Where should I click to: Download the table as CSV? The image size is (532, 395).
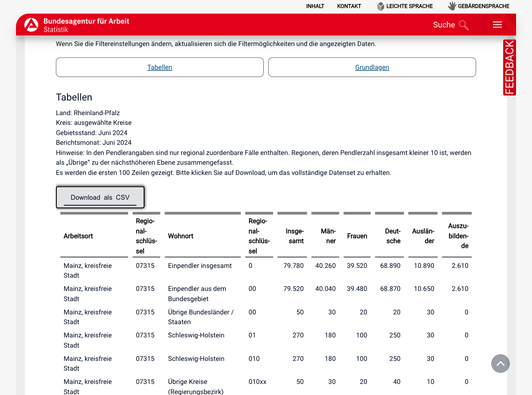pyautogui.click(x=100, y=197)
